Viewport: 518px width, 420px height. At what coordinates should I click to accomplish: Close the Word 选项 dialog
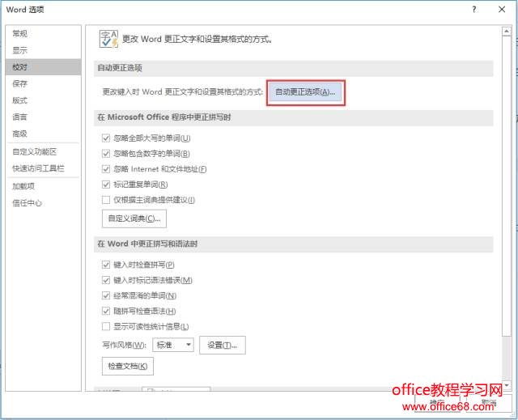502,10
